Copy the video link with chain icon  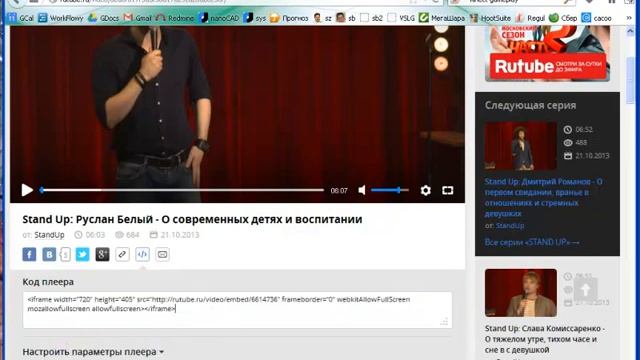point(122,254)
